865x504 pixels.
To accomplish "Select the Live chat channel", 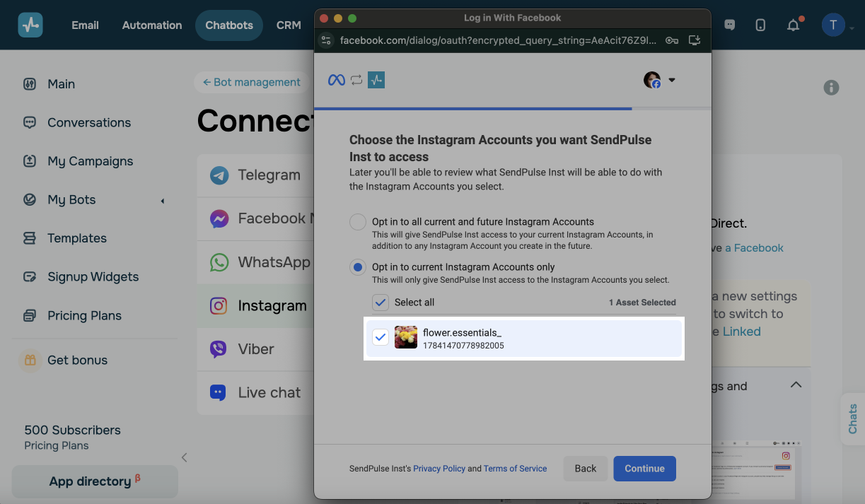I will click(x=255, y=392).
